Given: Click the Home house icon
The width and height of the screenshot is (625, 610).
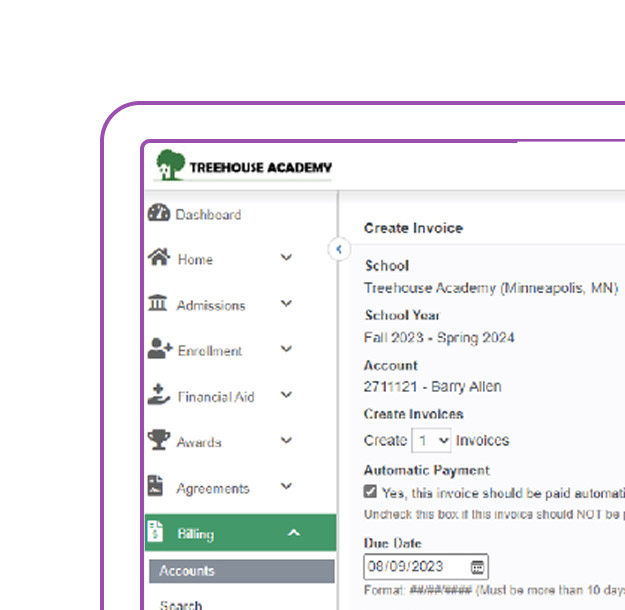Looking at the screenshot, I should pyautogui.click(x=159, y=257).
